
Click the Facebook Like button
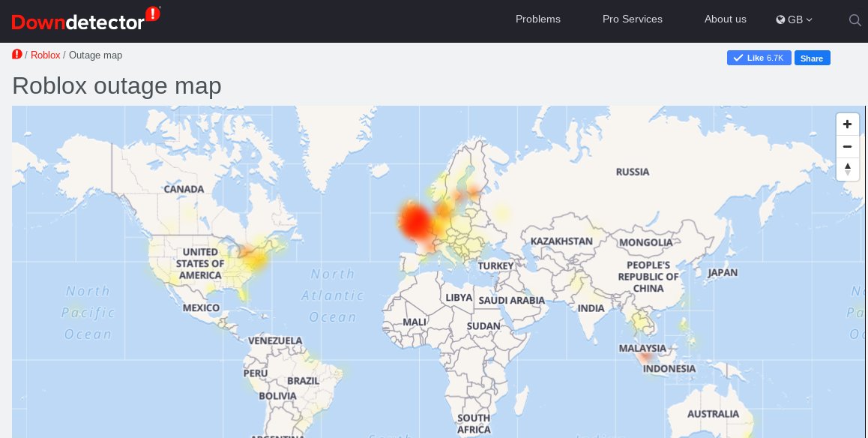pos(759,58)
